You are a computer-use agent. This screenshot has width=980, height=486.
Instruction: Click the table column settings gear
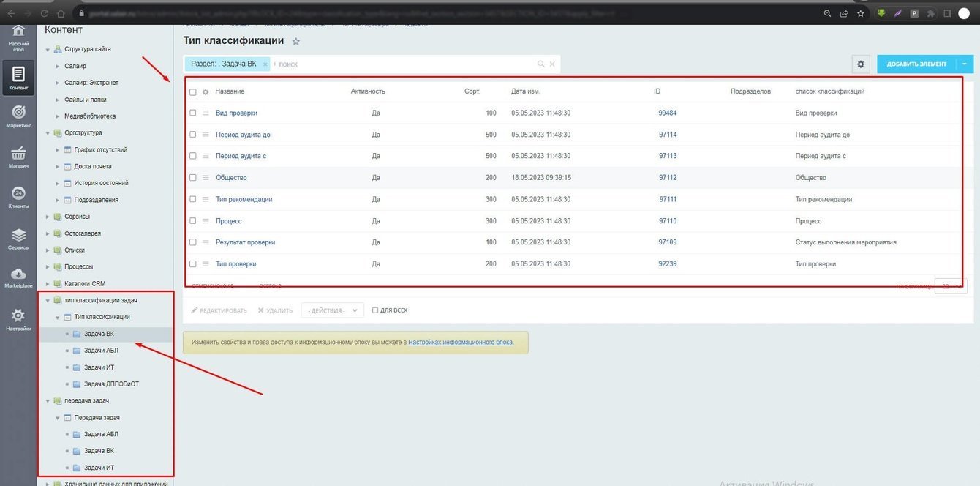pyautogui.click(x=206, y=92)
